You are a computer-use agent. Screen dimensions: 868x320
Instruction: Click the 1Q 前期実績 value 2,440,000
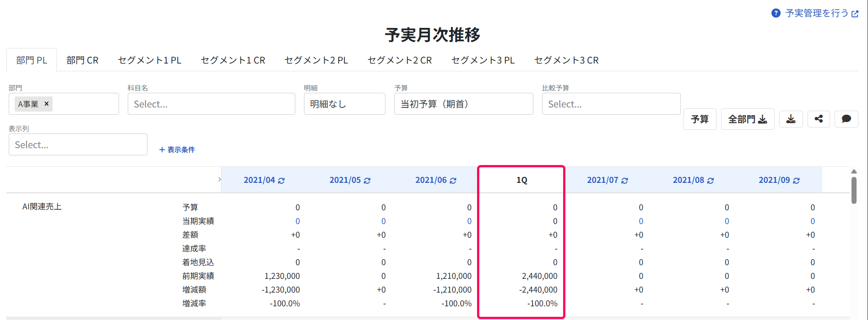pos(540,276)
